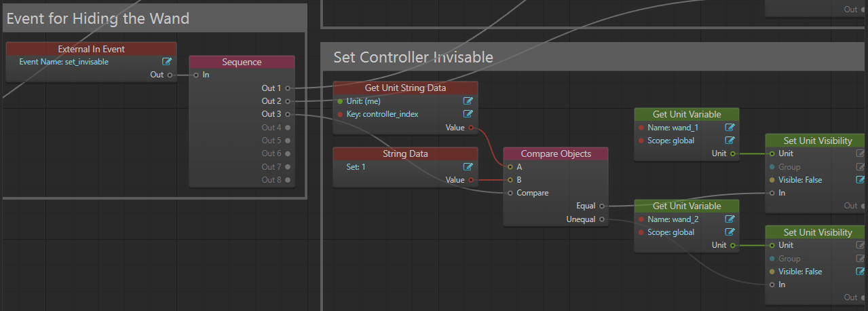The width and height of the screenshot is (868, 311).
Task: Click Scope: global edit icon under wand_1
Action: pos(730,141)
